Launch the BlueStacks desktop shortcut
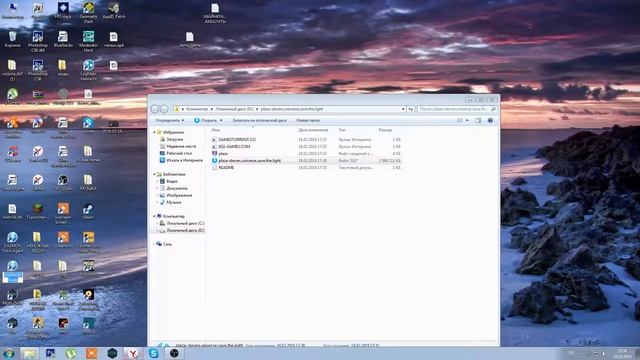The width and height of the screenshot is (640, 360). pos(63,40)
